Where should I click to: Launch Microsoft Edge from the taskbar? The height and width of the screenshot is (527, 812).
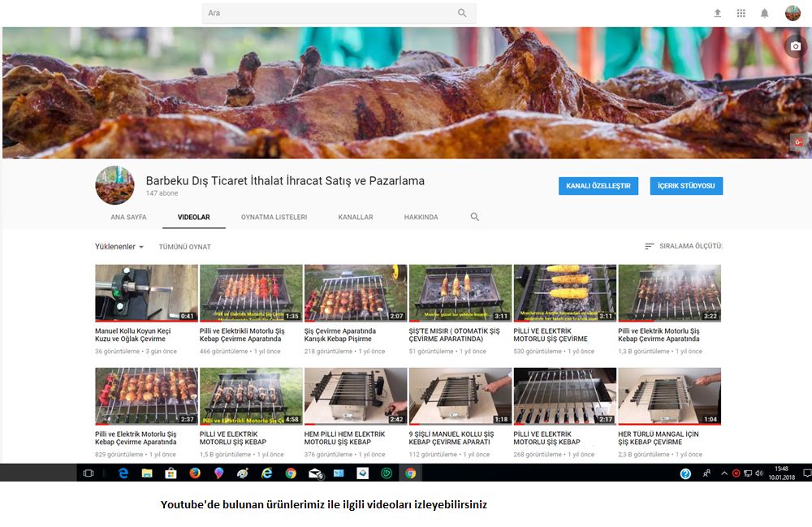tap(123, 473)
